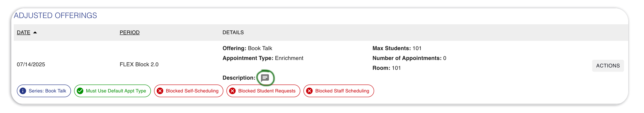This screenshot has width=644, height=113.
Task: Click red X icon on Blocked Self-Scheduling
Action: click(x=160, y=91)
